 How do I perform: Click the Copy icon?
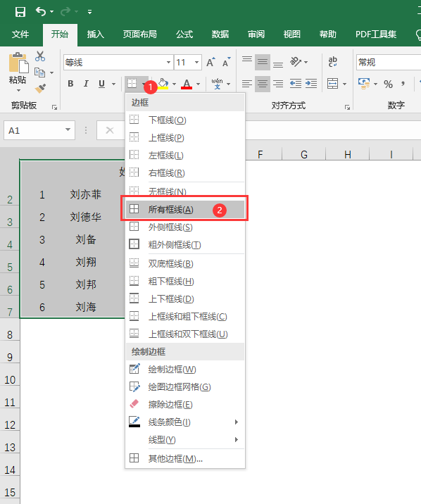(x=39, y=73)
